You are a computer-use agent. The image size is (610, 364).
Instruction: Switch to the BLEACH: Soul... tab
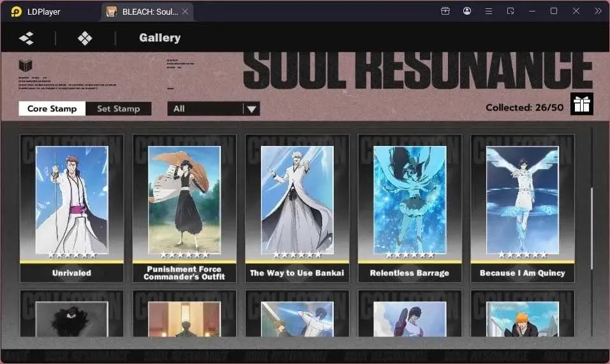[x=147, y=11]
